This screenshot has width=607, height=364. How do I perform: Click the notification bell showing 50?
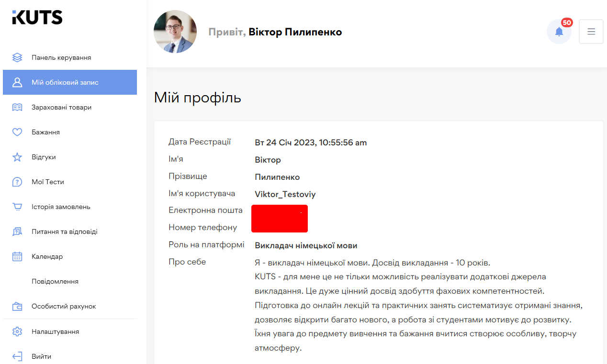pyautogui.click(x=559, y=32)
